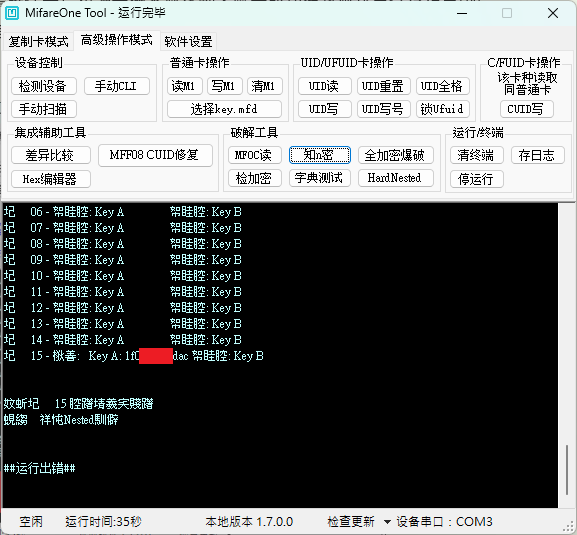Click 运行时间:35秒 status text
This screenshot has height=535, width=577.
tap(103, 521)
